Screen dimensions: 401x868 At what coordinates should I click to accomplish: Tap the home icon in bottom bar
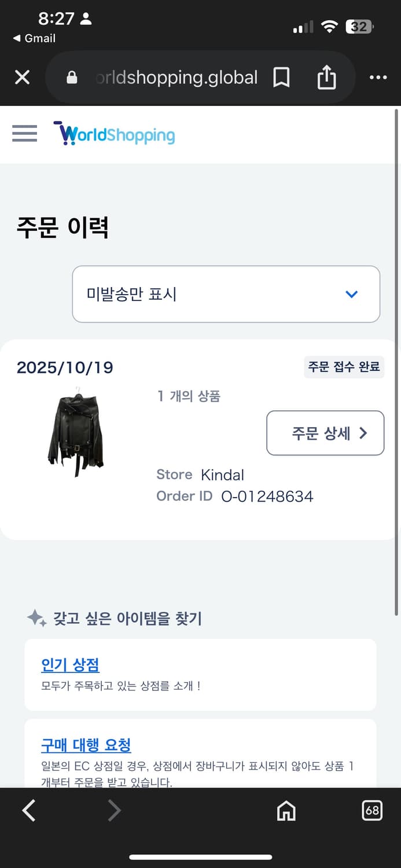[286, 811]
